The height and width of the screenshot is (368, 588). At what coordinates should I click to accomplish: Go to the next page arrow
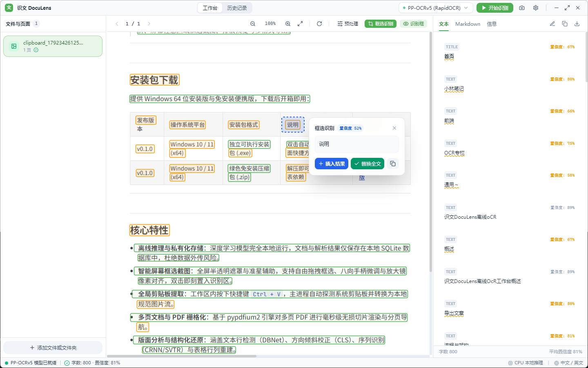click(149, 24)
